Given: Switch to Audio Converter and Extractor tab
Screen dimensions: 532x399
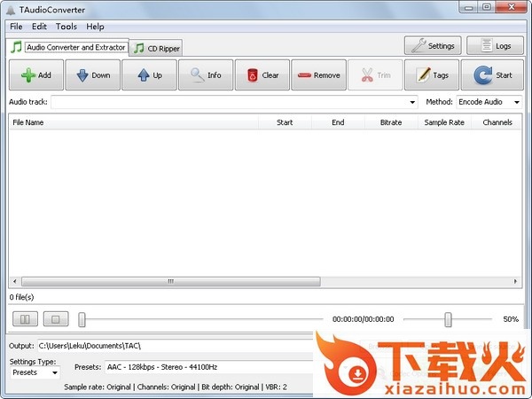Looking at the screenshot, I should (x=67, y=47).
